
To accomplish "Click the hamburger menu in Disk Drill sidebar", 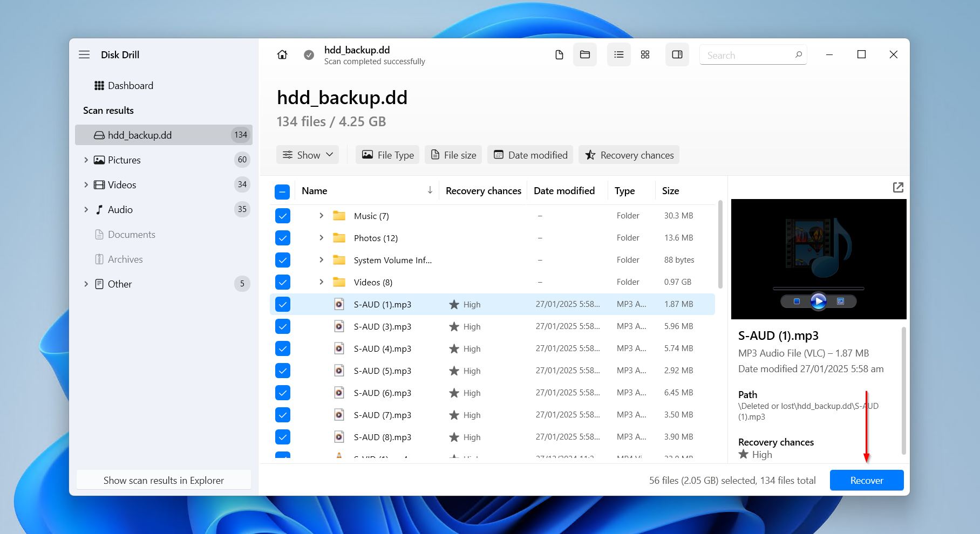I will (x=84, y=54).
